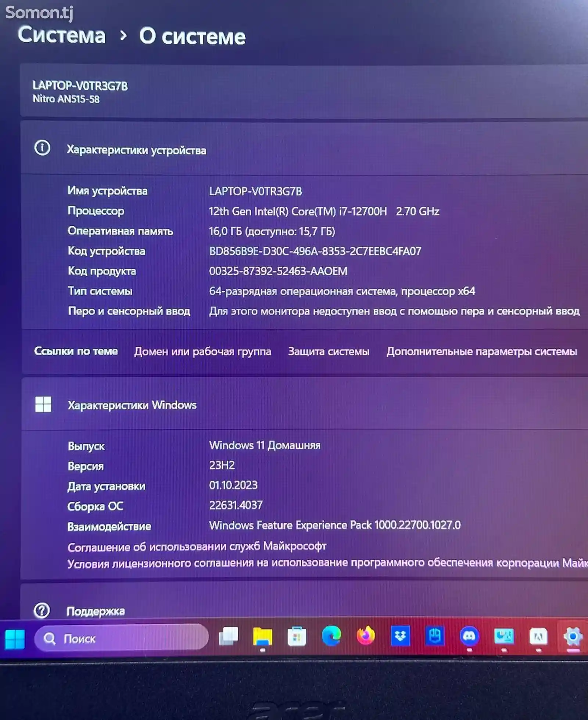The image size is (588, 720).
Task: Select product code 00325-87392-52463-AAOEM
Action: (278, 271)
